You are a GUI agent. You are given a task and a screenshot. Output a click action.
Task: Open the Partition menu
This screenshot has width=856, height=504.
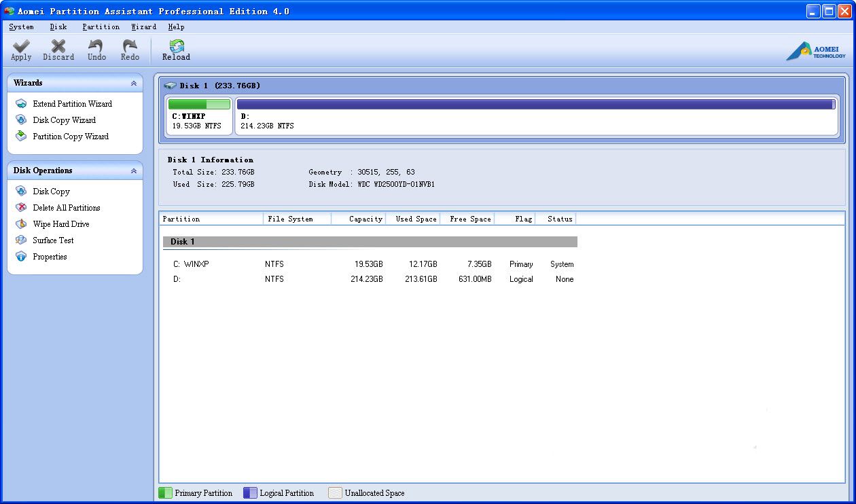click(101, 27)
